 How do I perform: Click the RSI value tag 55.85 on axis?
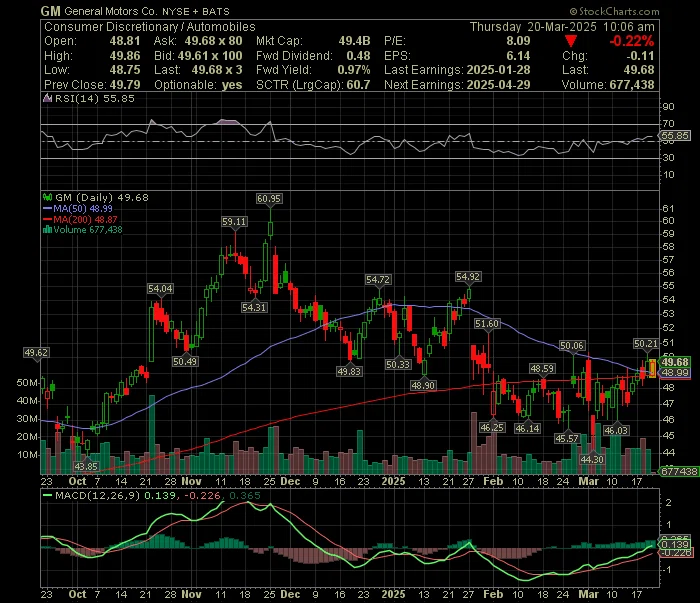675,136
